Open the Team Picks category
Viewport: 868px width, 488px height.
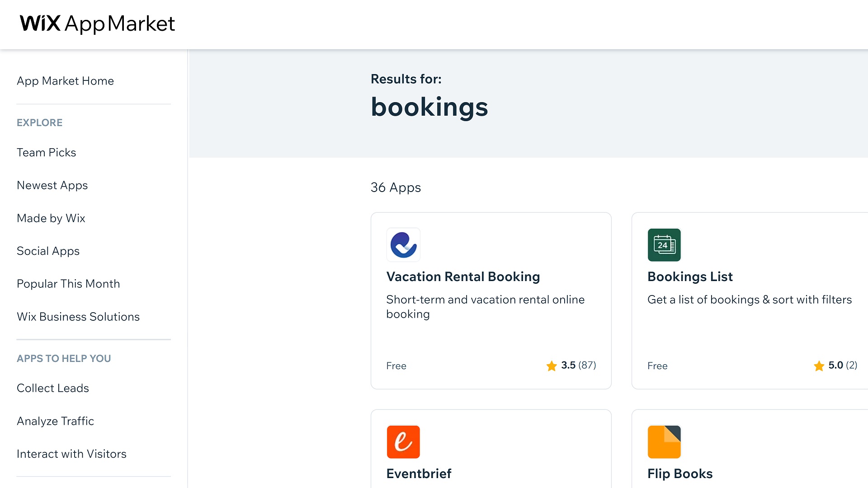46,152
